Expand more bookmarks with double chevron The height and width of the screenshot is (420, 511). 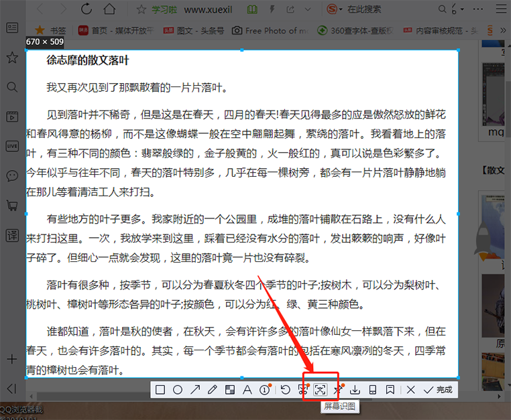point(503,31)
